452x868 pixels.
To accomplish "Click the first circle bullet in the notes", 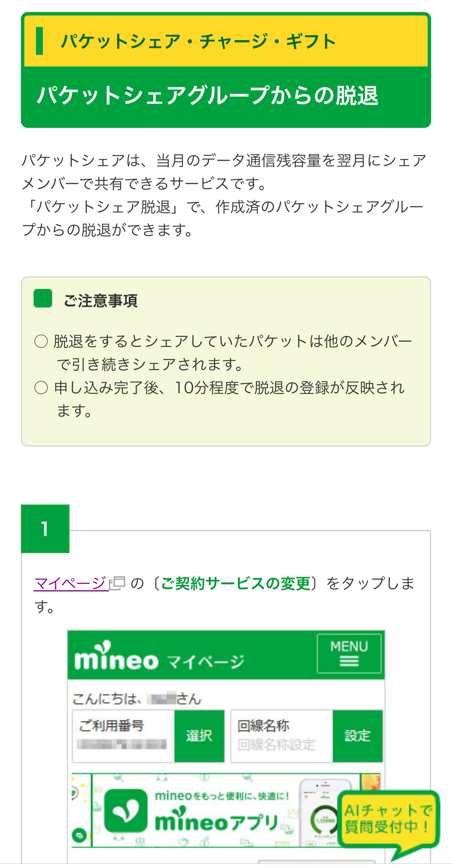I will click(x=41, y=341).
